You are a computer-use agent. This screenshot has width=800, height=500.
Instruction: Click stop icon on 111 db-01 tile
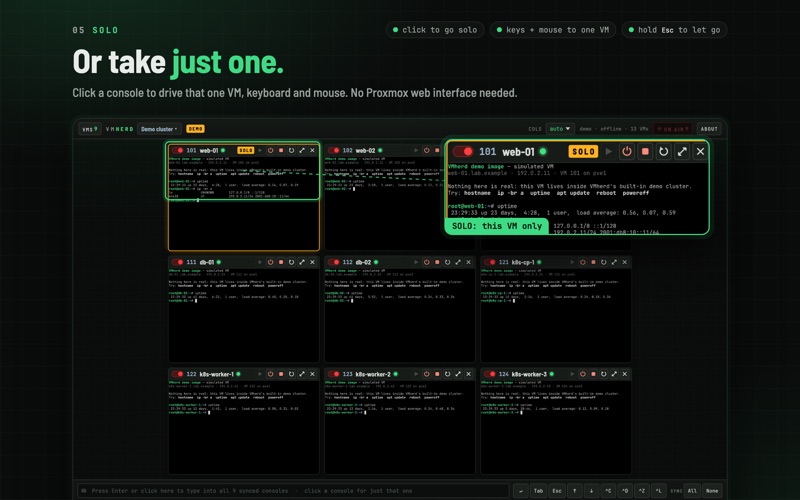[x=281, y=262]
